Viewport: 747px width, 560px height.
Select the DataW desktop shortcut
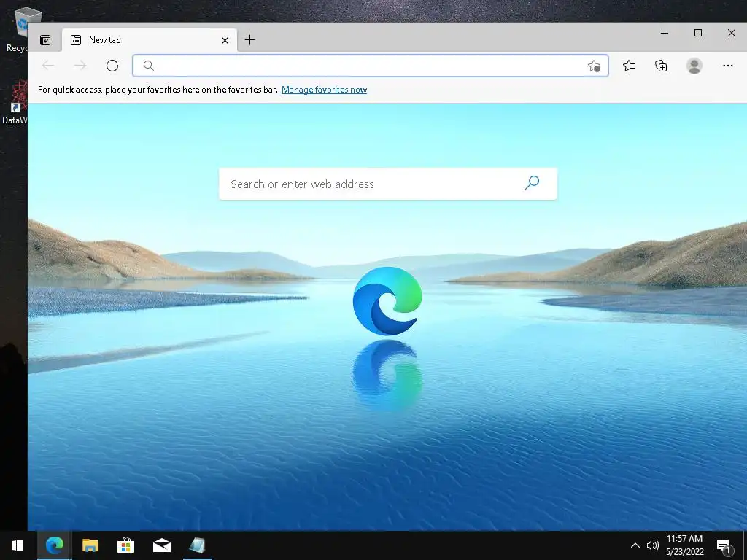click(15, 102)
